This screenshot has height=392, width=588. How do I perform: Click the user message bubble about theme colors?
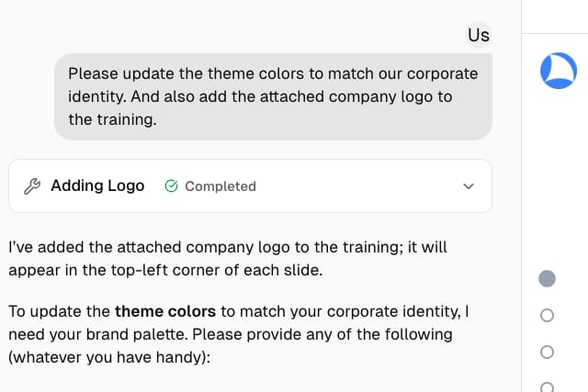pos(273,96)
